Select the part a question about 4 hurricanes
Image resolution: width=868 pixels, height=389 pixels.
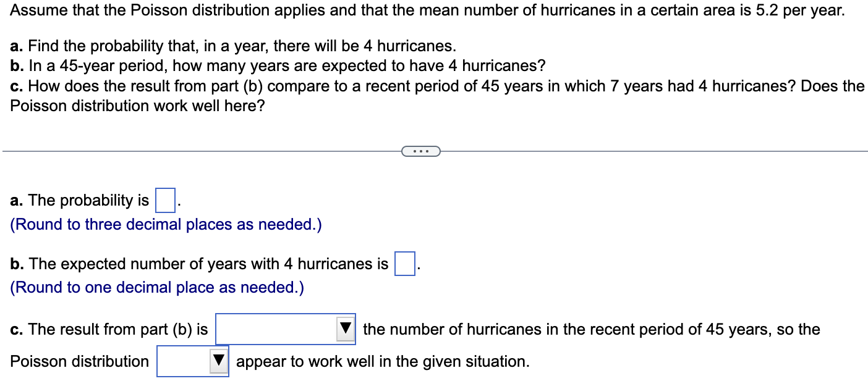[x=234, y=46]
